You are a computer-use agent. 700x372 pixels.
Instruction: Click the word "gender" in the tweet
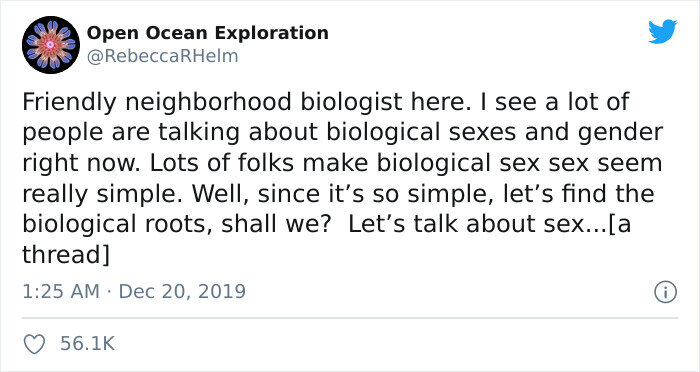621,134
